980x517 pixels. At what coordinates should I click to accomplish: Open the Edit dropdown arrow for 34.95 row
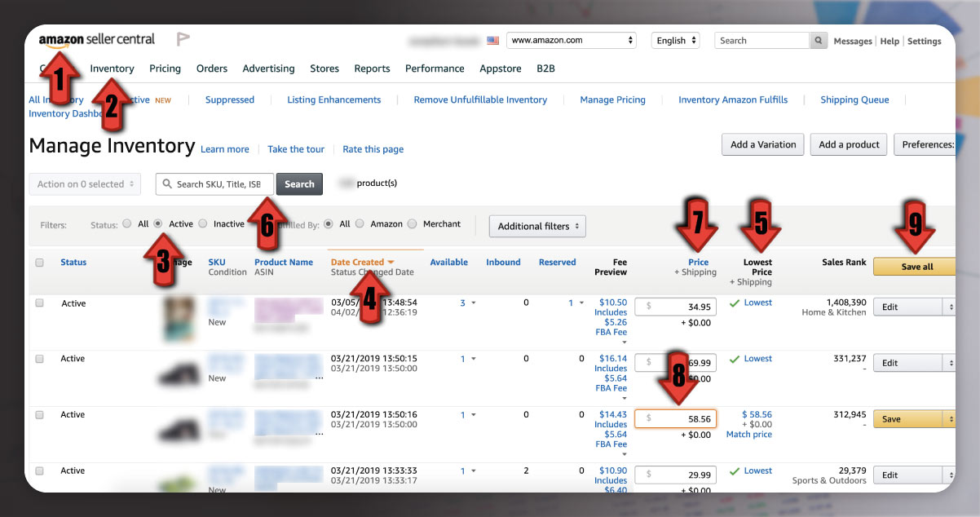click(950, 307)
